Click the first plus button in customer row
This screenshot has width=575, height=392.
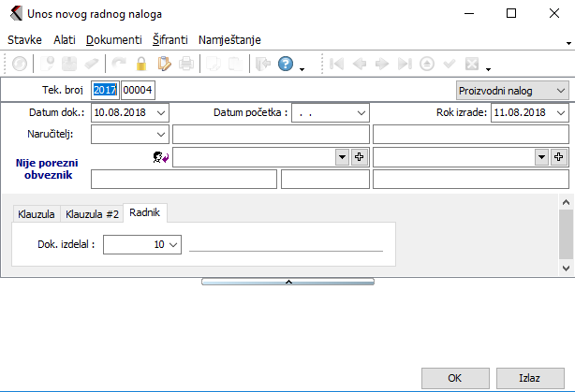[x=358, y=157]
